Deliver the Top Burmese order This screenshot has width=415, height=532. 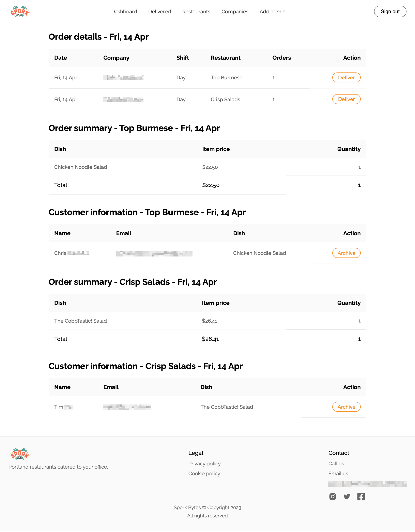coord(346,78)
